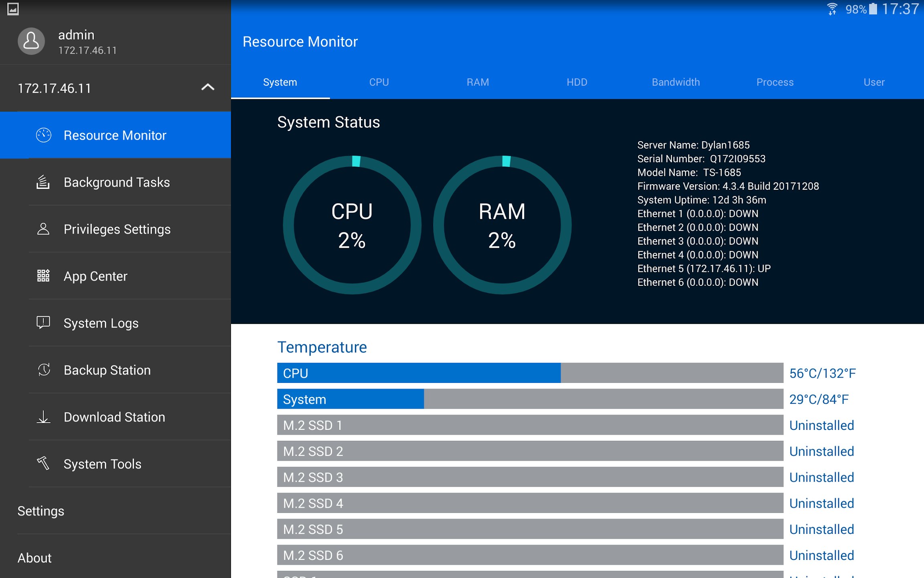Viewport: 924px width, 578px height.
Task: Select the Background Tasks icon
Action: pos(43,182)
